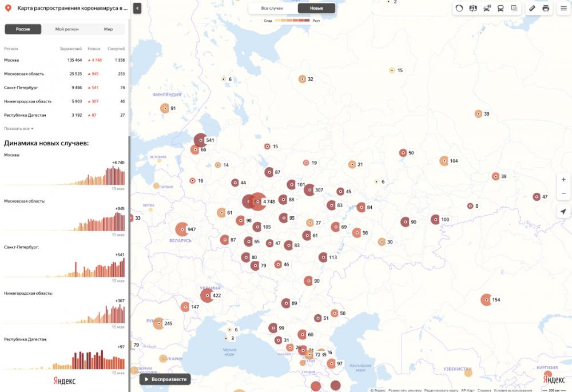Locate me with the navigation arrow button

pyautogui.click(x=563, y=211)
